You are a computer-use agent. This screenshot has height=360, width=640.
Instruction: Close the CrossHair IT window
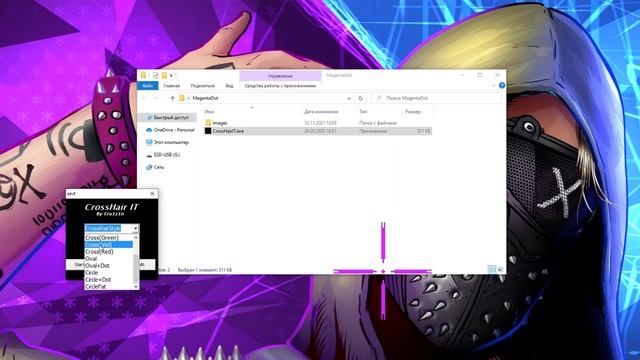152,193
